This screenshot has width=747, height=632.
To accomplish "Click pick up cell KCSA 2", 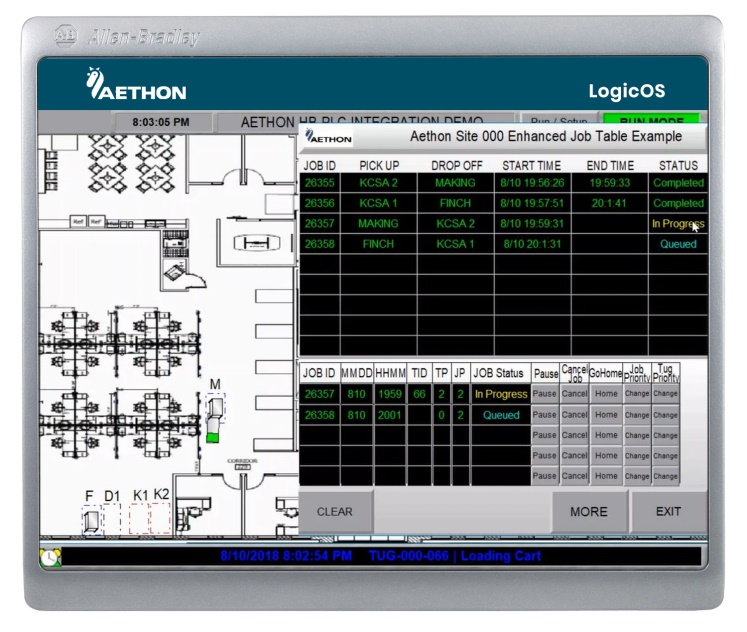I will 378,183.
